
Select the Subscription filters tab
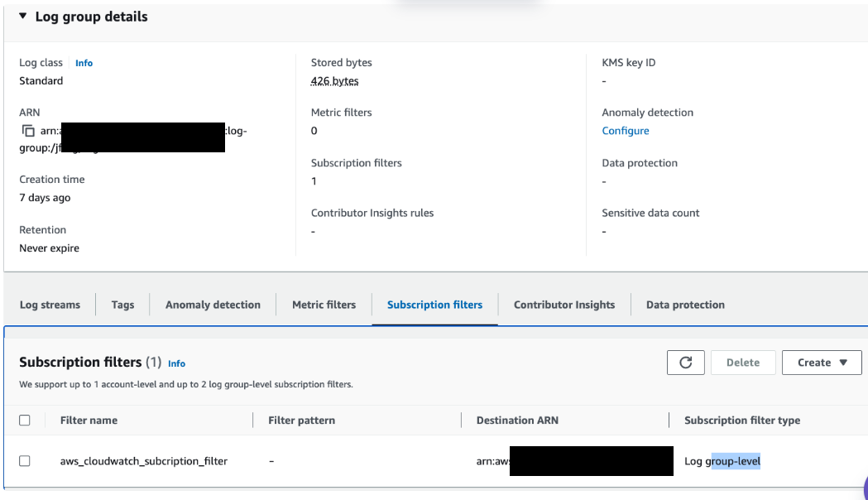pyautogui.click(x=434, y=304)
